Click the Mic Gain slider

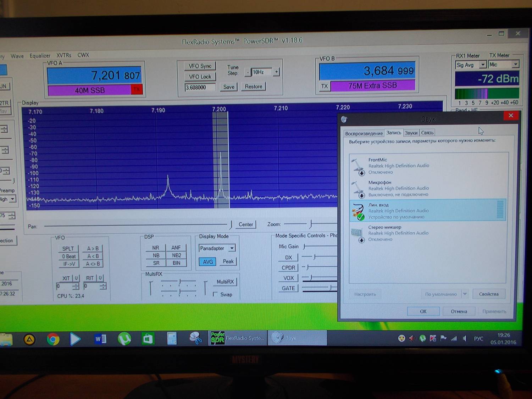[320, 246]
